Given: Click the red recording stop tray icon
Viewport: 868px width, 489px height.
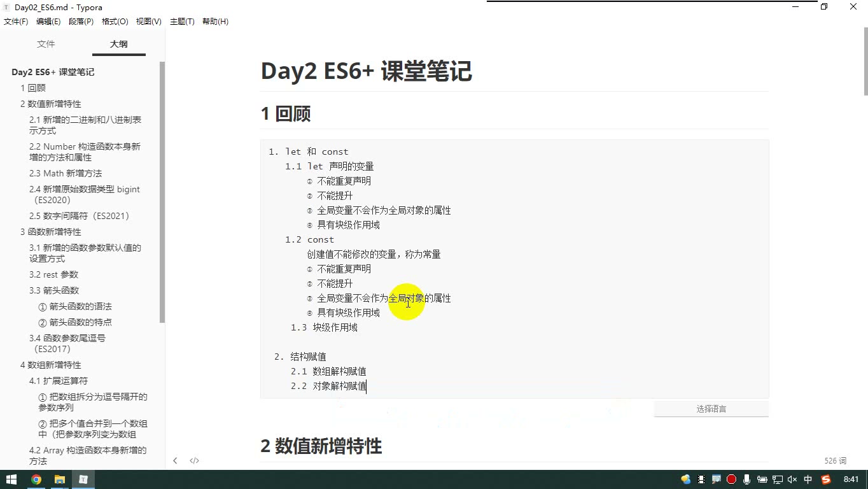Looking at the screenshot, I should pyautogui.click(x=732, y=479).
